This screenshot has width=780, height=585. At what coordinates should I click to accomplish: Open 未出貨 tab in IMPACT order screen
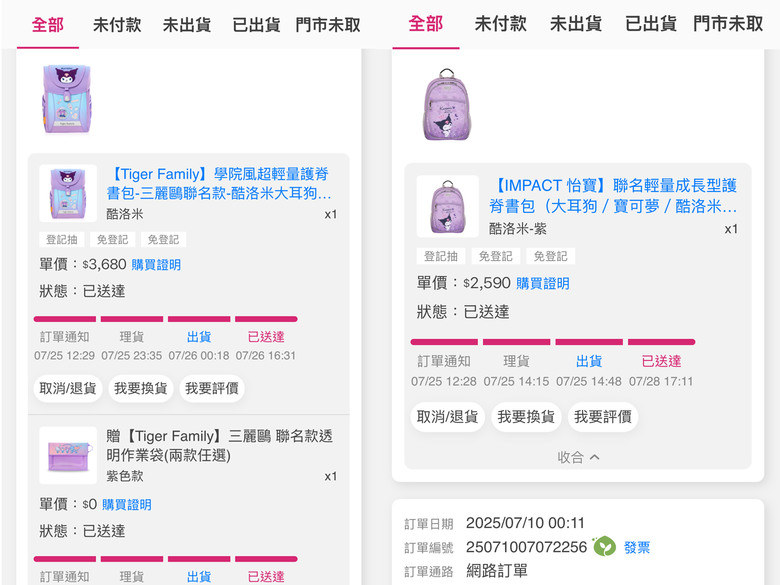576,24
